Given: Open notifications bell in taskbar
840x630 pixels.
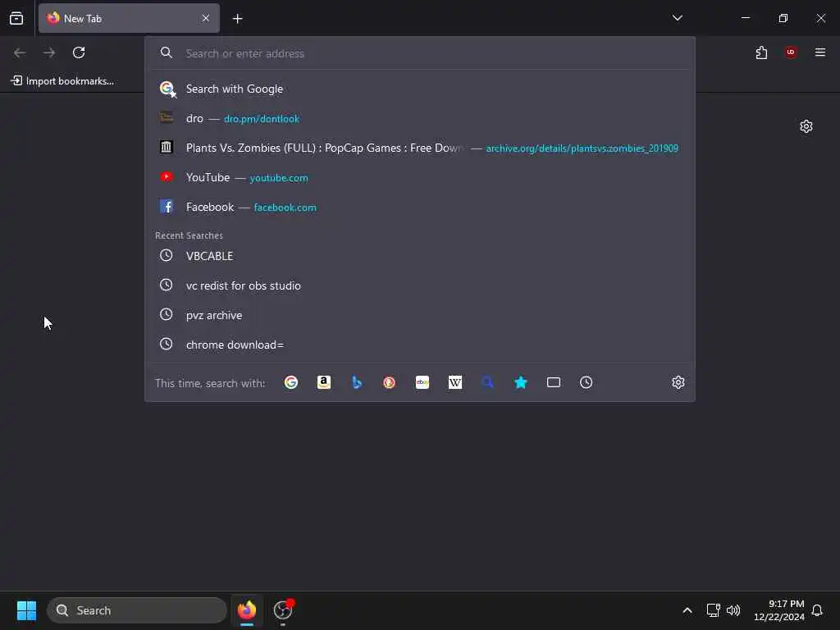Looking at the screenshot, I should pos(817,610).
